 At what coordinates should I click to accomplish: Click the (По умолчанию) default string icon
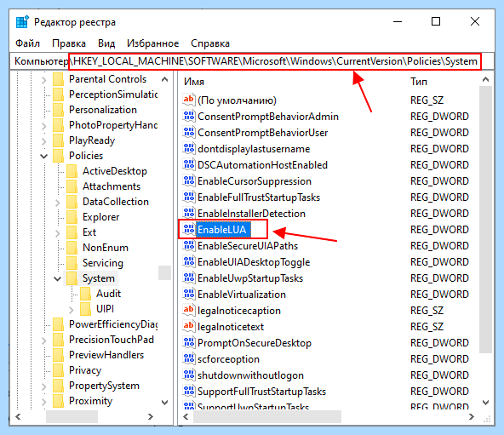[189, 100]
